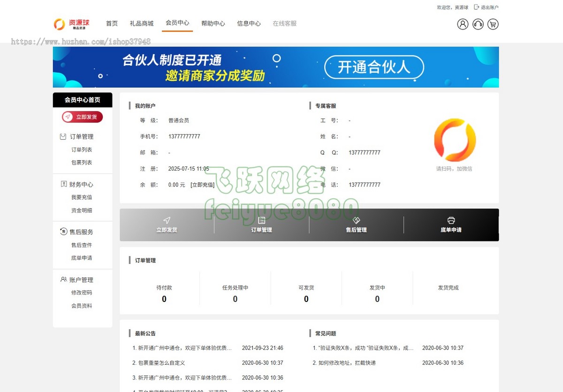Image resolution: width=563 pixels, height=392 pixels.
Task: Open 售后查件 in the sidebar
Action: click(82, 245)
